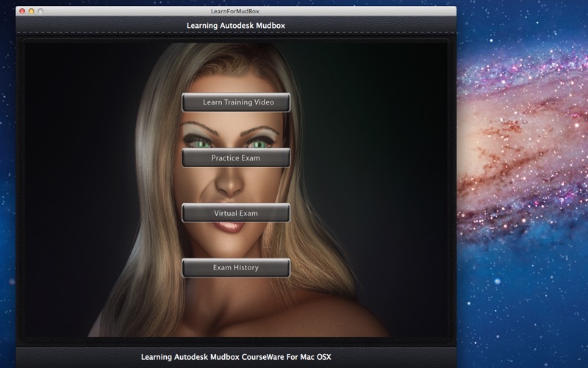Minimize the LearnForMudBox window with yellow button
The height and width of the screenshot is (368, 588).
(31, 11)
